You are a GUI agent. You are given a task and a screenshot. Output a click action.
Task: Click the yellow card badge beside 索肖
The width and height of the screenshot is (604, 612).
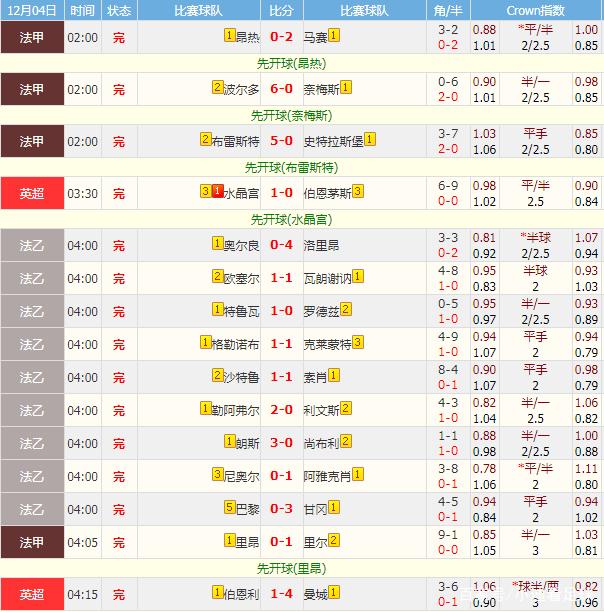pyautogui.click(x=334, y=375)
